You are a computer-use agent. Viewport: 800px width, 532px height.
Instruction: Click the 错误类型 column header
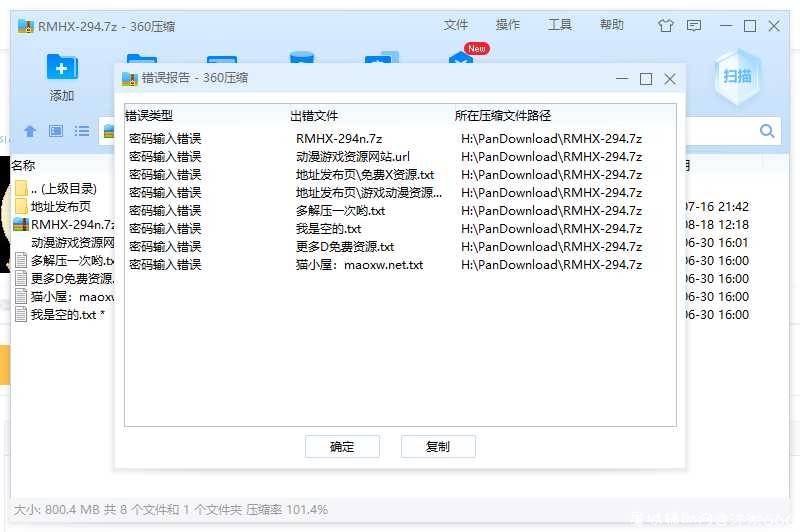click(149, 116)
